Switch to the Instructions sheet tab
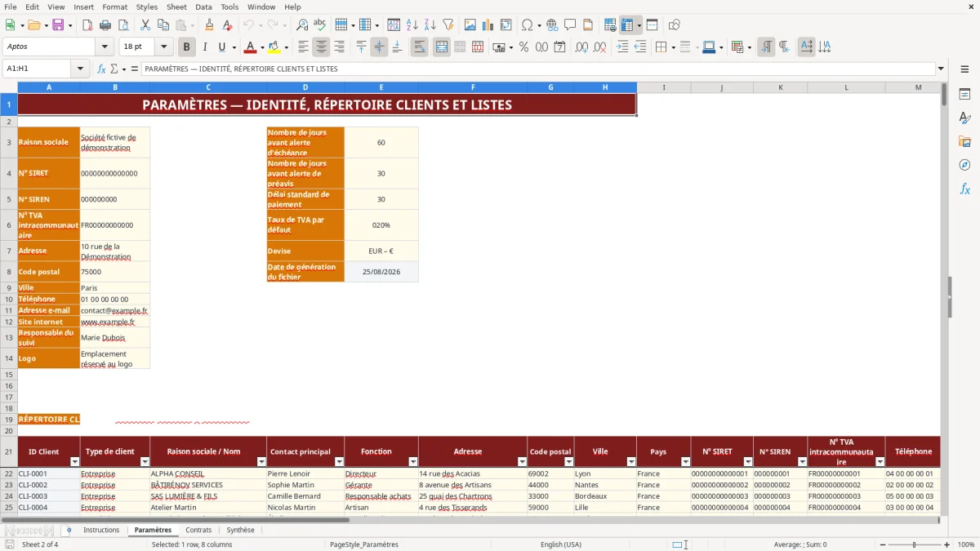Image resolution: width=980 pixels, height=551 pixels. point(101,531)
